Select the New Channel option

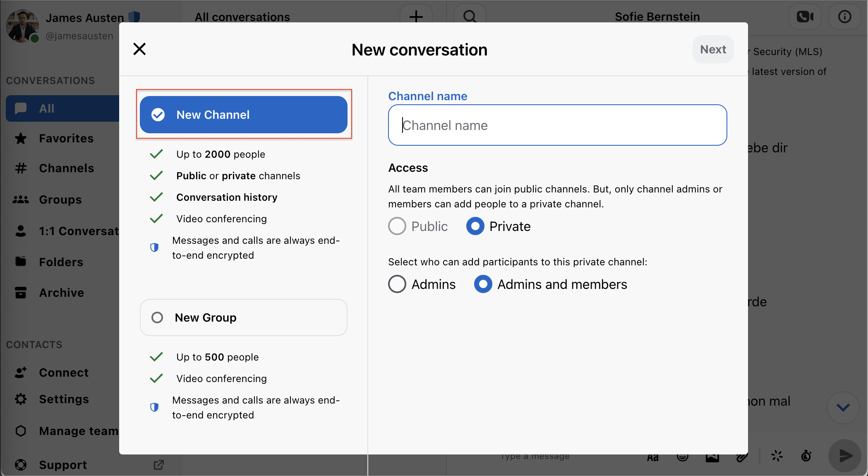click(244, 115)
